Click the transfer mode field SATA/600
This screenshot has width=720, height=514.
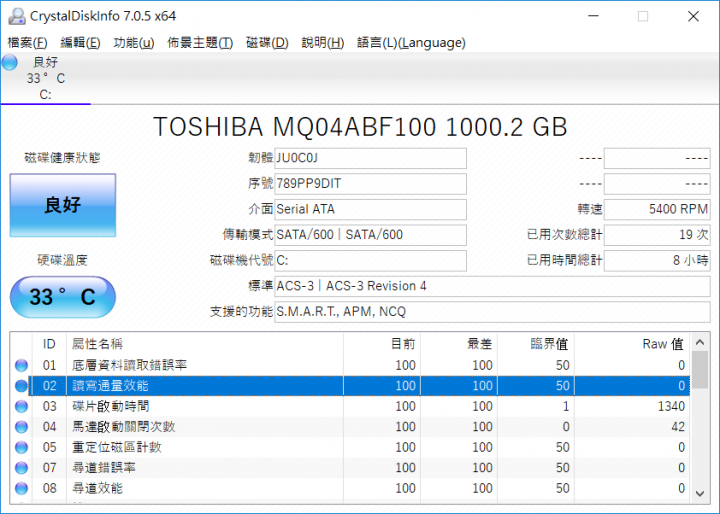pos(370,235)
